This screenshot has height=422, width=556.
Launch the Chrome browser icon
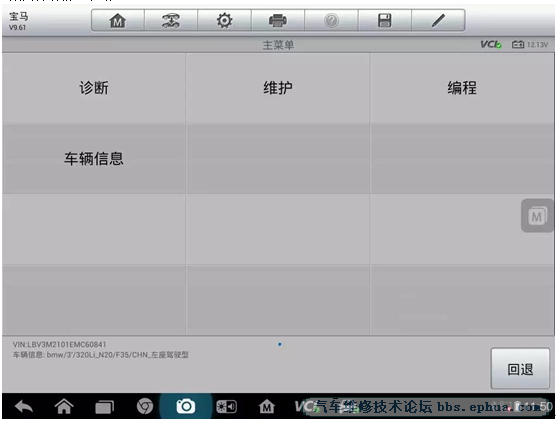tap(145, 406)
